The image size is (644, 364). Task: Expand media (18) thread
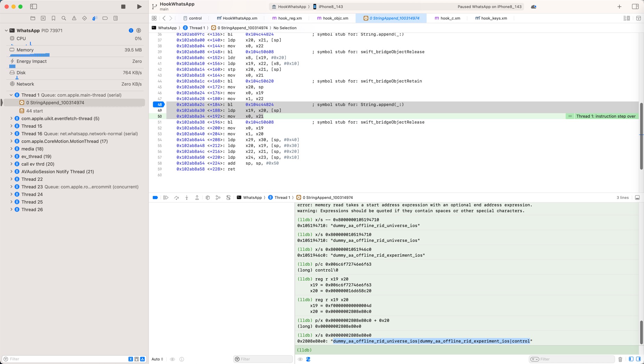point(11,149)
